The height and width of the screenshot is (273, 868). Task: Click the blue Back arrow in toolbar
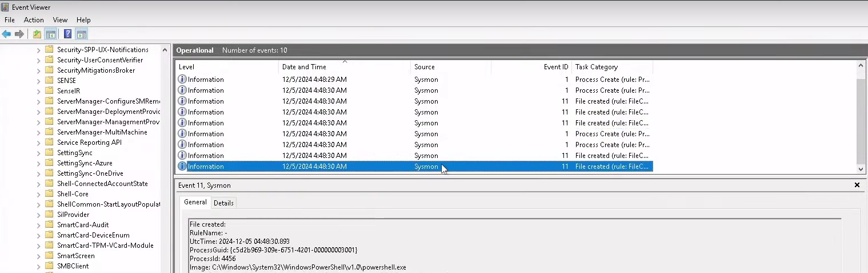(7, 34)
